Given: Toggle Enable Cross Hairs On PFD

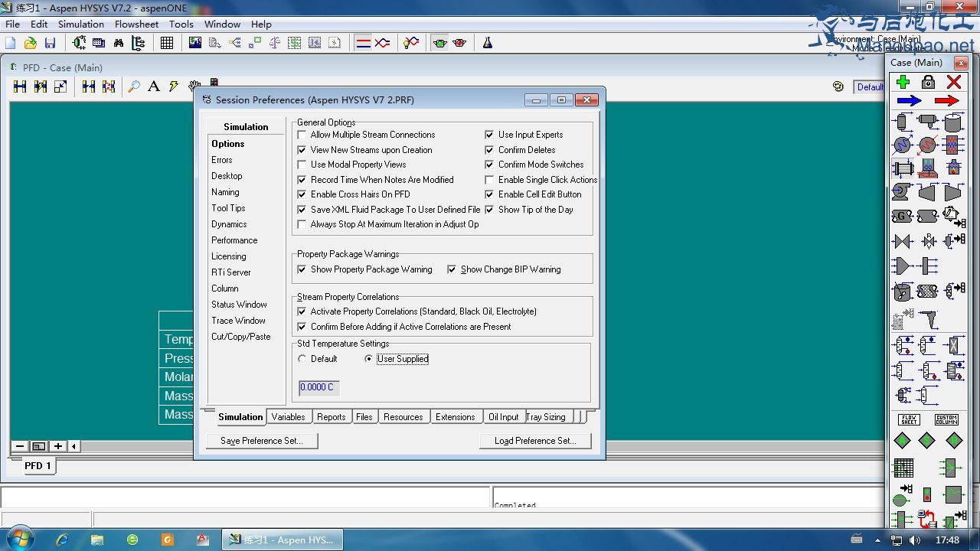Looking at the screenshot, I should tap(302, 194).
